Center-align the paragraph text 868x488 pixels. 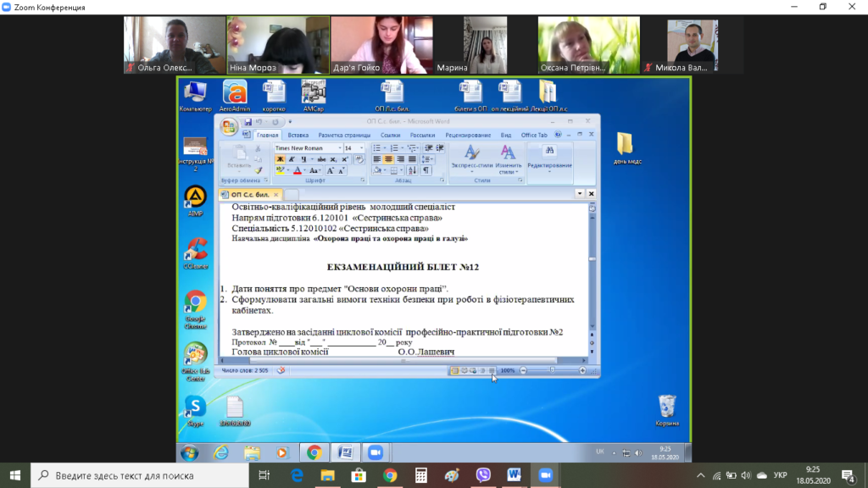(388, 159)
